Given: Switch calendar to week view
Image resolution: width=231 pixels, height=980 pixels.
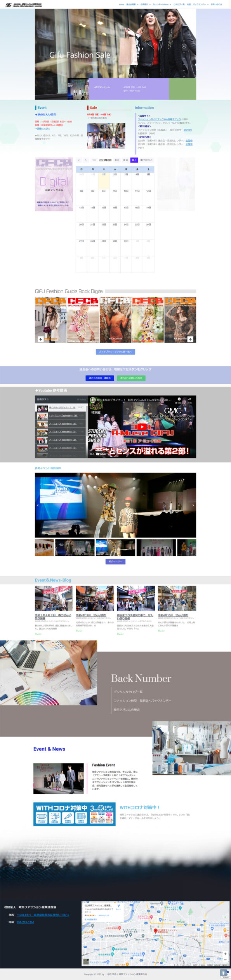Looking at the screenshot, I should click(x=125, y=160).
